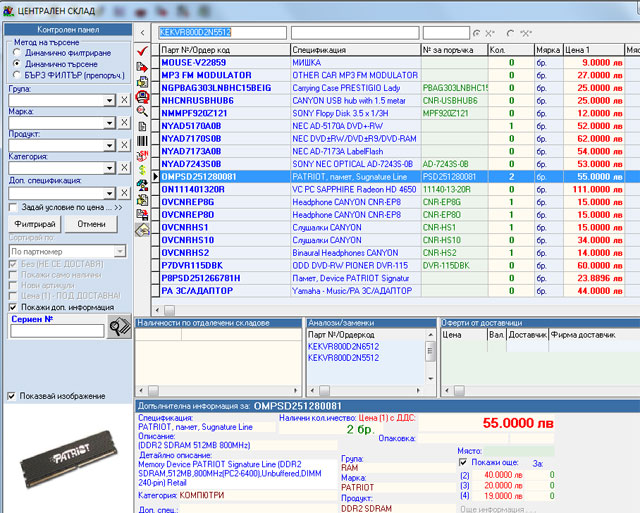This screenshot has width=640, height=513.
Task: Click the Сериен № input field
Action: click(x=58, y=331)
